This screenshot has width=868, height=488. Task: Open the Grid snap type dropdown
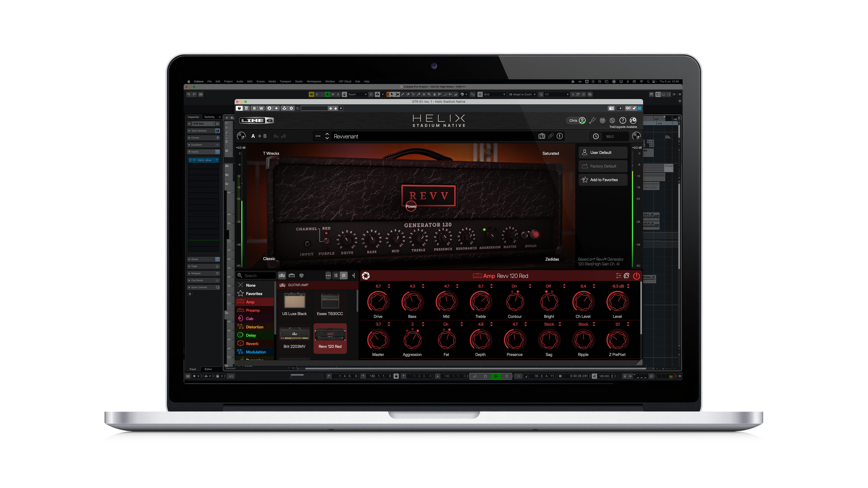[495, 94]
